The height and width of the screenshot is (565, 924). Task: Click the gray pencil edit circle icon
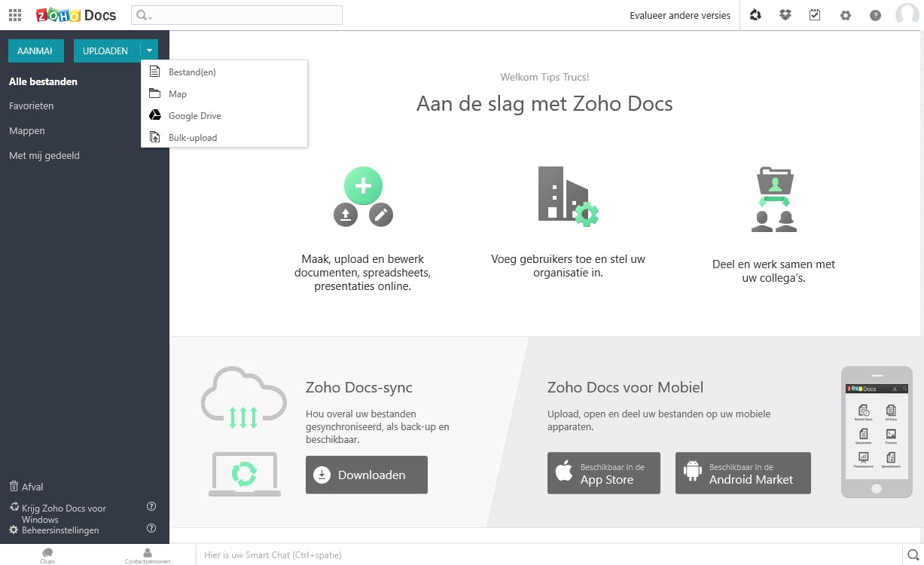click(x=381, y=215)
